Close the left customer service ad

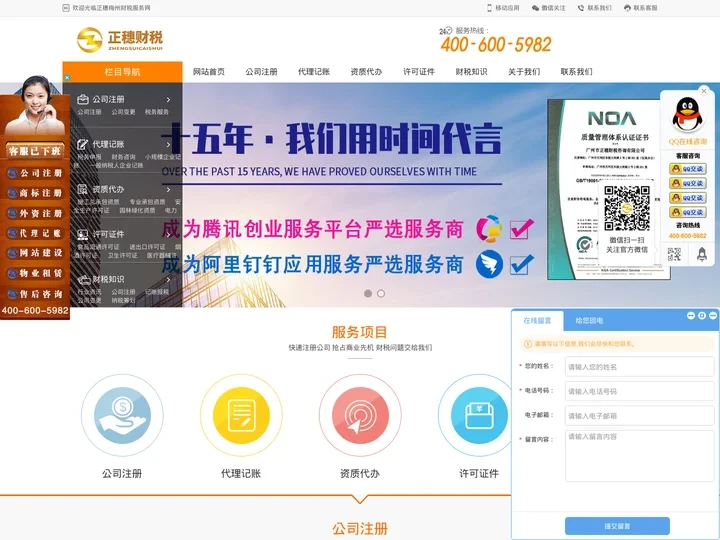pyautogui.click(x=67, y=78)
